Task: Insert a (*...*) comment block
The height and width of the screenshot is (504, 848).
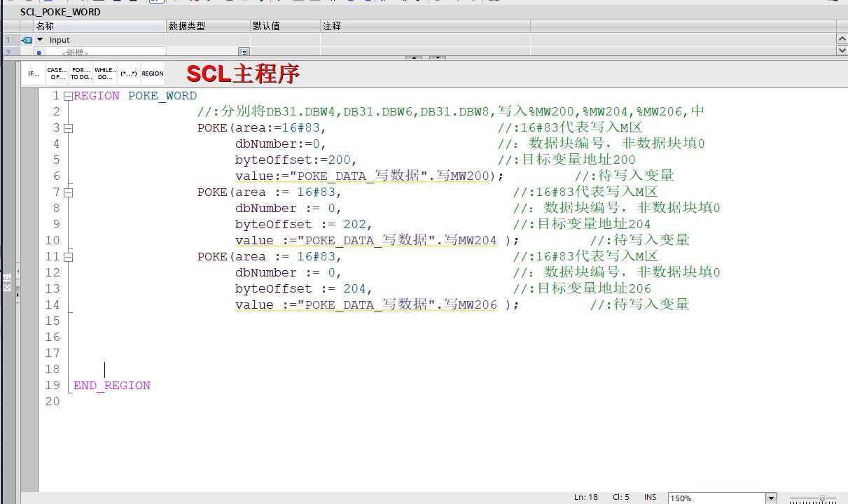Action: [129, 73]
